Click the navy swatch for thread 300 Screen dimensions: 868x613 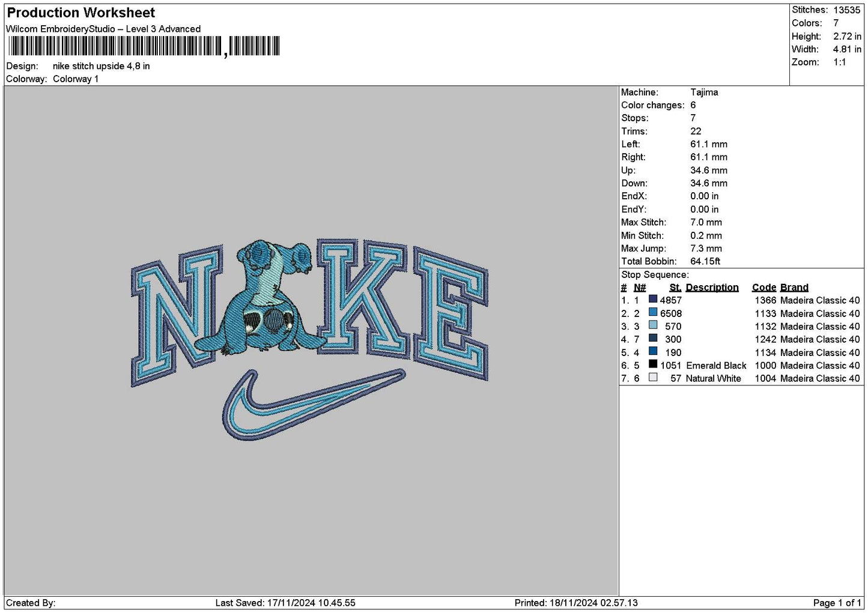pos(653,339)
